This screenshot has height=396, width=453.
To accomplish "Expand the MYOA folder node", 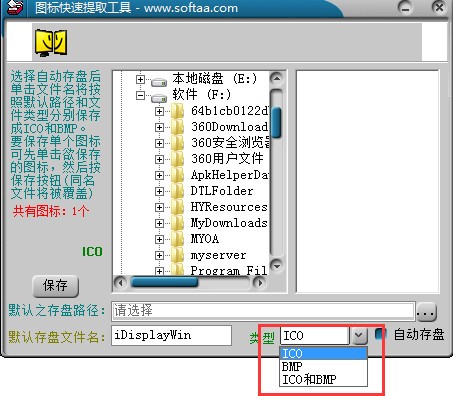I will pyautogui.click(x=159, y=239).
